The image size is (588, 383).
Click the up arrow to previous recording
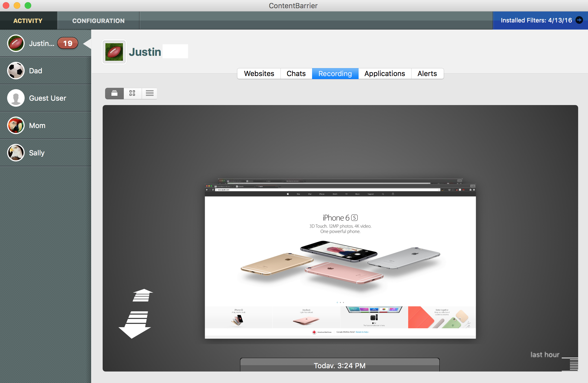[142, 295]
